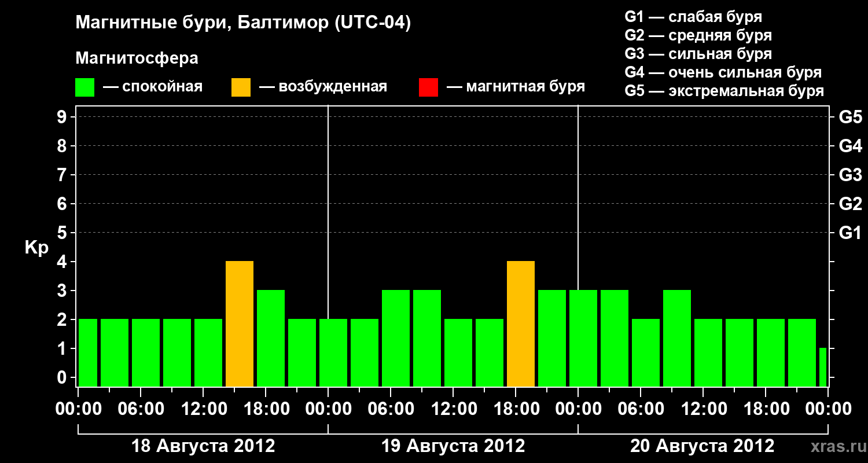The height and width of the screenshot is (463, 868).
Task: Click the 'Kp' axis title
Action: (36, 248)
